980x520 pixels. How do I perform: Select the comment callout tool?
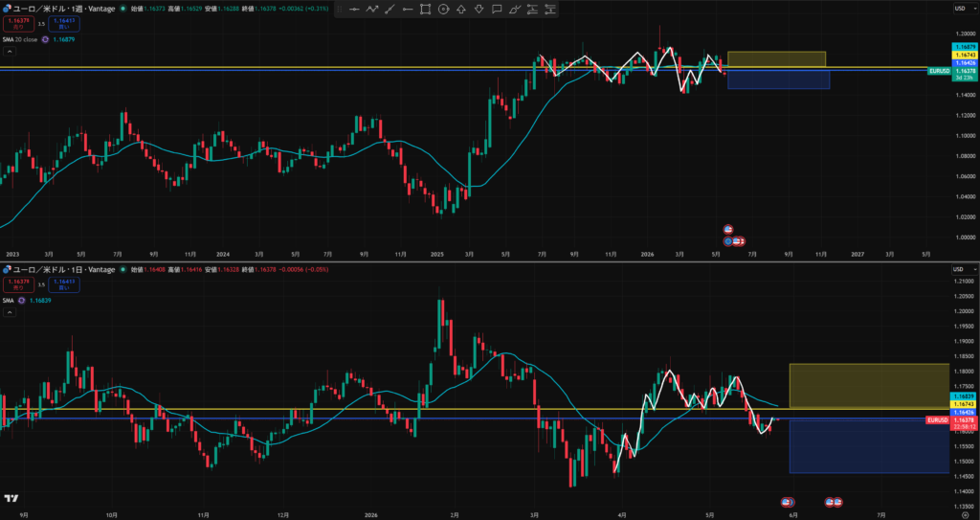point(497,10)
